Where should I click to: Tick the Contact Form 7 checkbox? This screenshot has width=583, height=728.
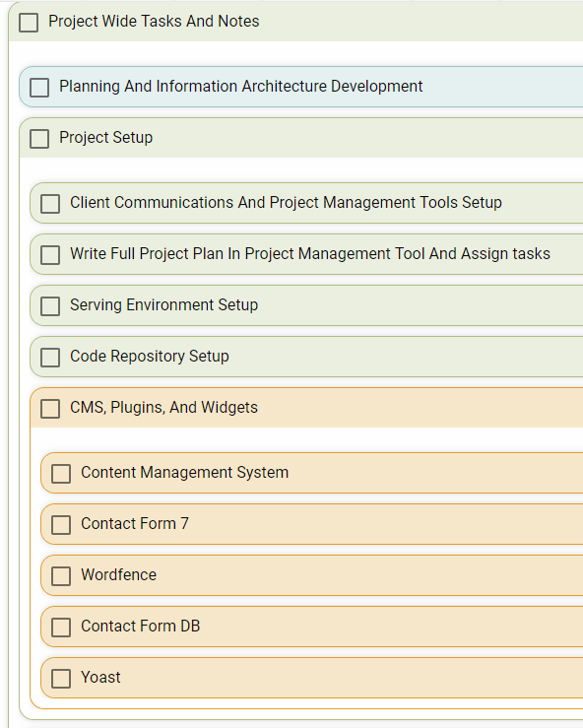[x=61, y=525]
